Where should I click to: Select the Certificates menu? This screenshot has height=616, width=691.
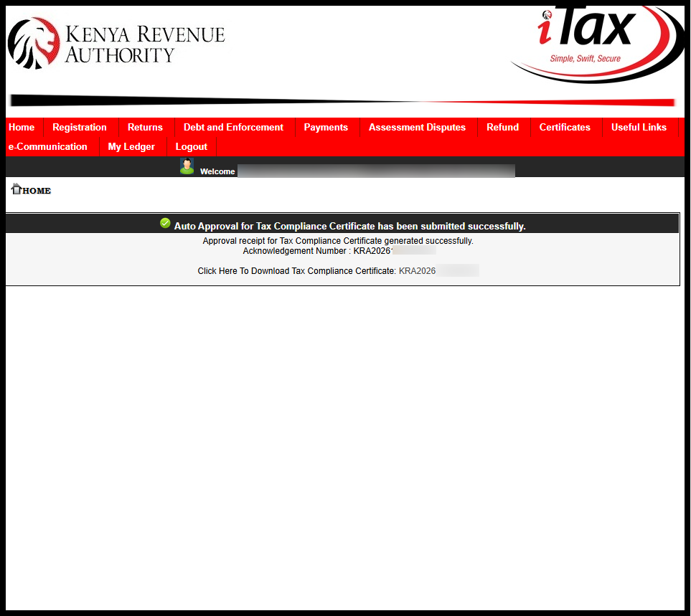click(x=565, y=127)
